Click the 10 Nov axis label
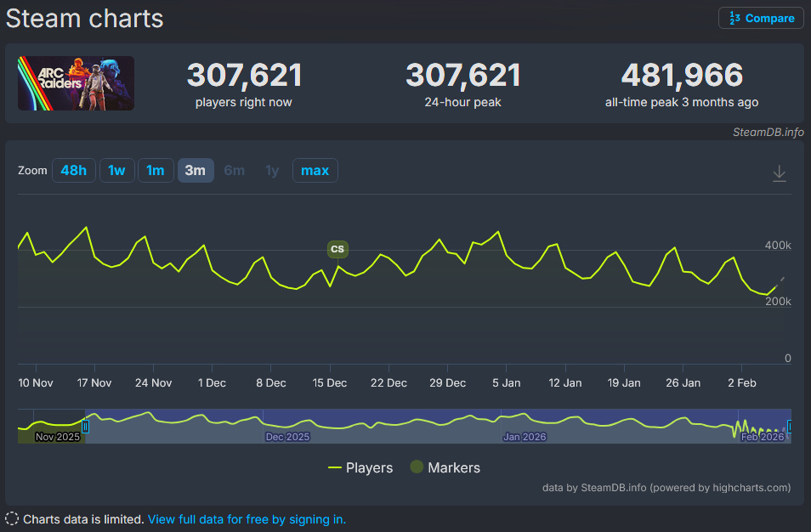 pyautogui.click(x=36, y=383)
